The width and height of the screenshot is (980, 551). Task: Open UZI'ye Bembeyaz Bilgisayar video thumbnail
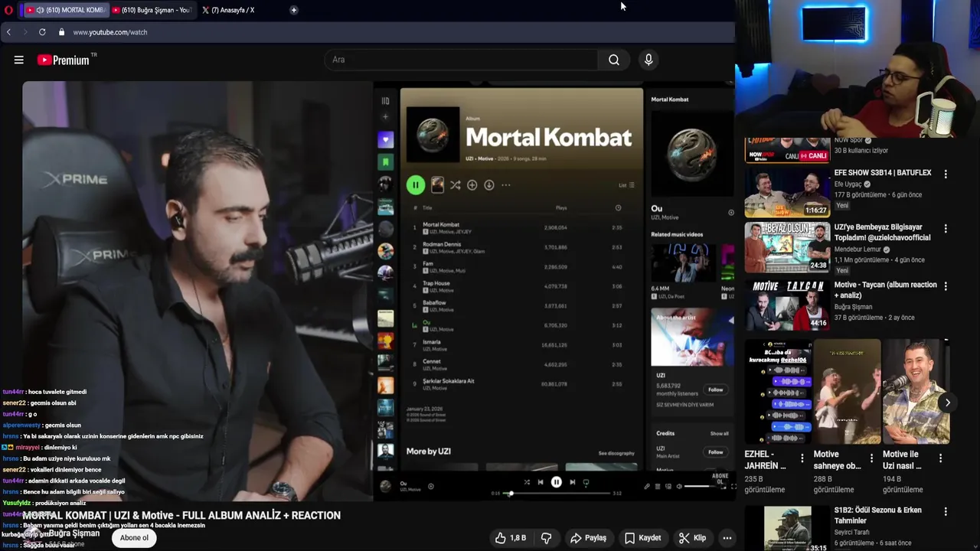787,247
